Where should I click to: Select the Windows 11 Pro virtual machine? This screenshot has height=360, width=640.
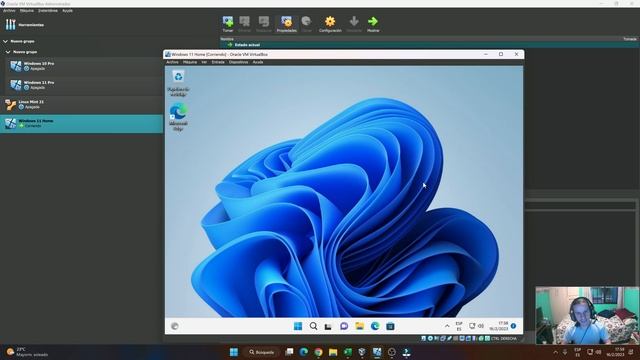tap(84, 85)
